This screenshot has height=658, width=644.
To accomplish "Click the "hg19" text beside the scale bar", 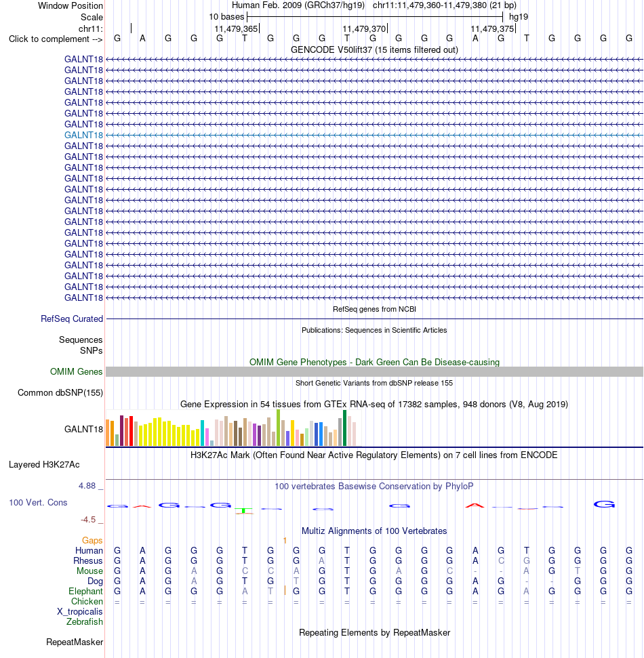I will (x=519, y=17).
